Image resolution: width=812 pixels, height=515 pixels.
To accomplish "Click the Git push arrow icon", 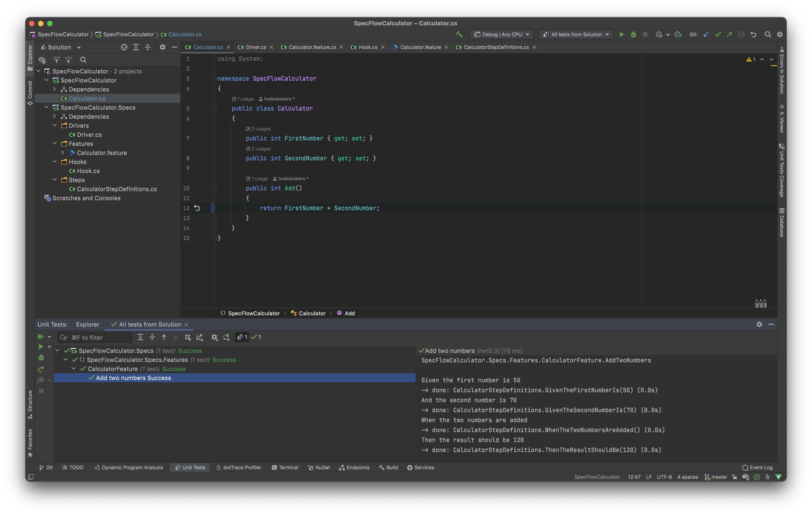I will (x=729, y=34).
